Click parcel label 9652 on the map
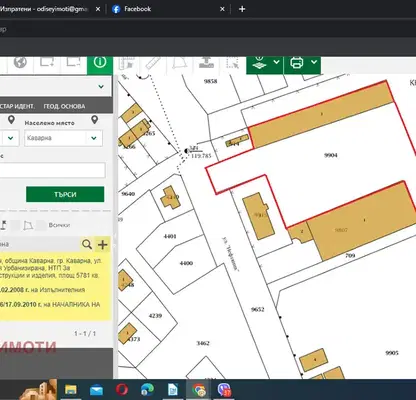The height and width of the screenshot is (400, 416). [257, 309]
